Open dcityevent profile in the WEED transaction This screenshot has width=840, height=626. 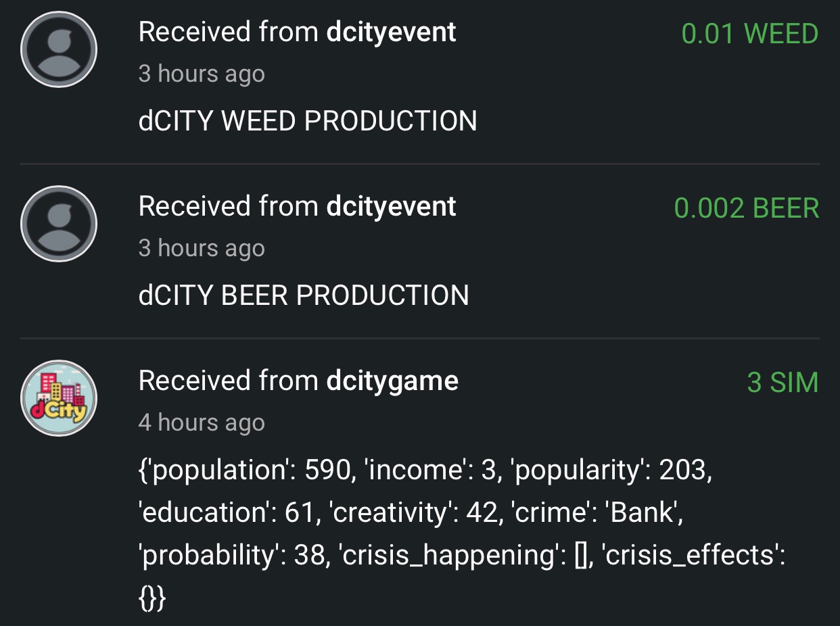pos(391,32)
